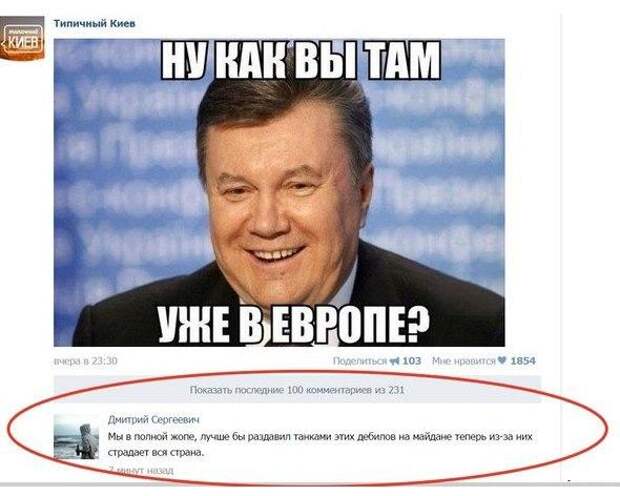Open the post timestamp вчера в 23:30

click(85, 361)
